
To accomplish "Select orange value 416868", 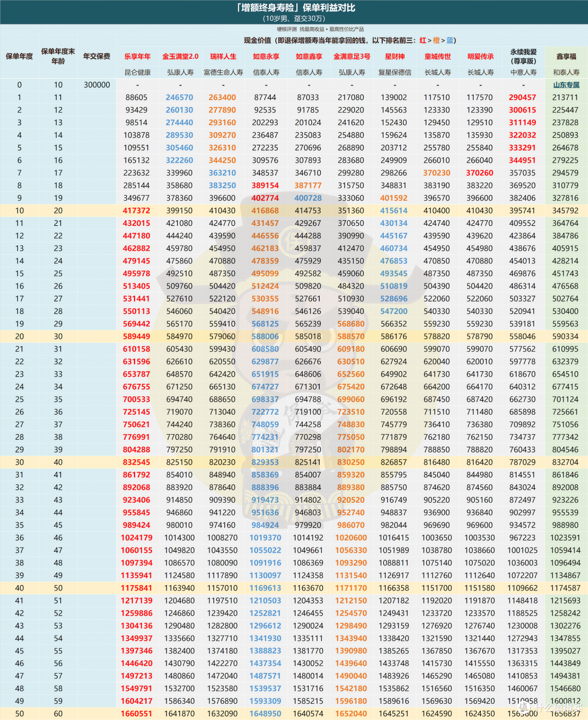I will [265, 211].
